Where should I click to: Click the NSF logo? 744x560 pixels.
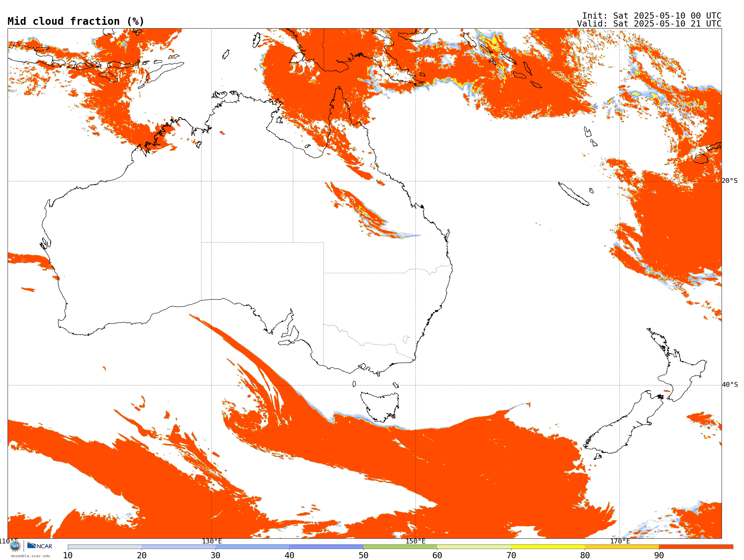tap(15, 546)
